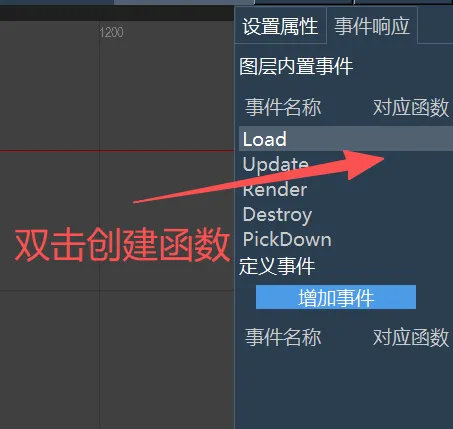453x429 pixels.
Task: Select the Update event name
Action: pyautogui.click(x=275, y=164)
